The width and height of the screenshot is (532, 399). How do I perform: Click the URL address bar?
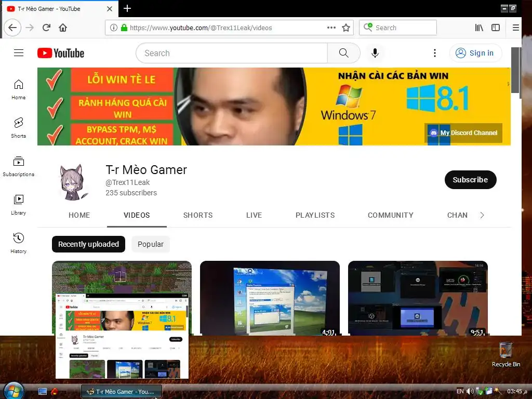tap(229, 28)
